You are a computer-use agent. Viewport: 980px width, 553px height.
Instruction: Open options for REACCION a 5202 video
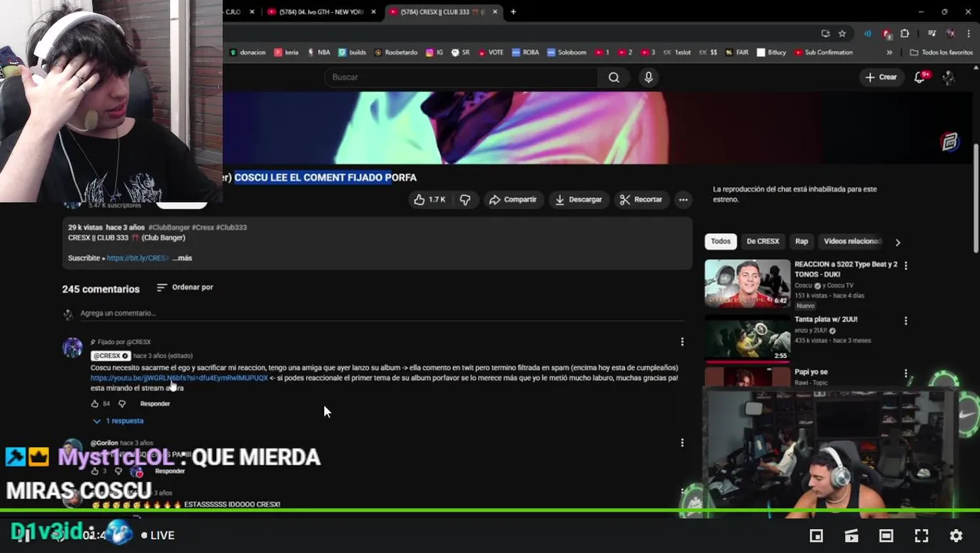pyautogui.click(x=905, y=266)
